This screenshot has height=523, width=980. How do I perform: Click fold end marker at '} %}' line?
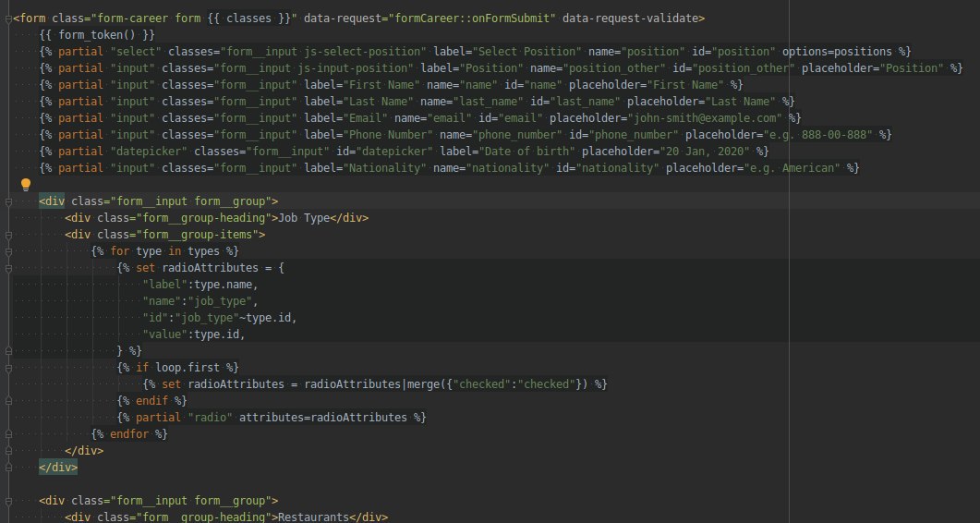(x=8, y=351)
